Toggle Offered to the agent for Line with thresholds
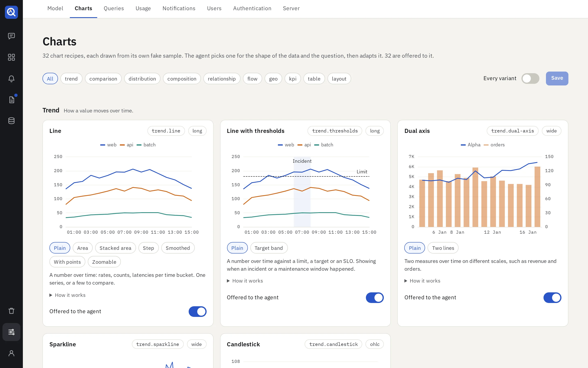The height and width of the screenshot is (368, 588). click(x=375, y=298)
